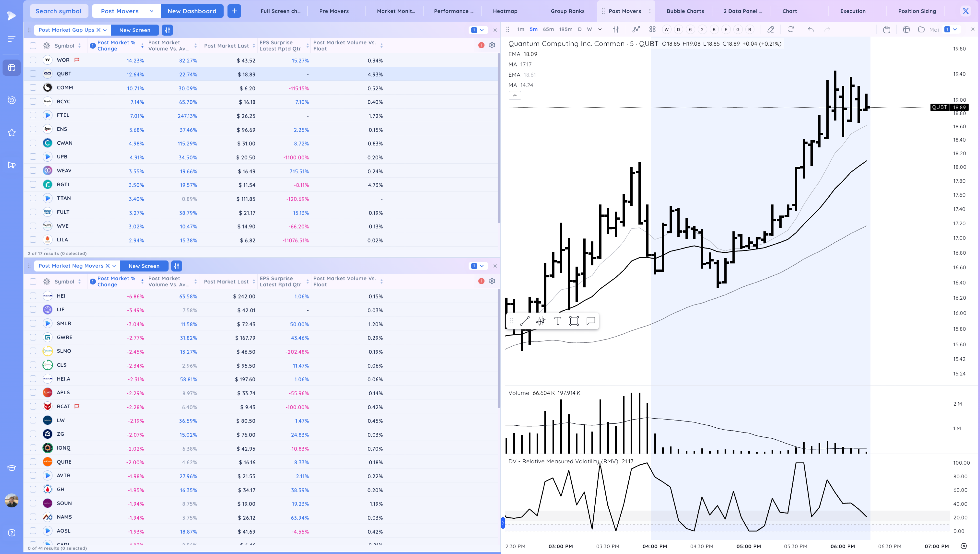Select all rows in Gap Ups table header

point(33,46)
